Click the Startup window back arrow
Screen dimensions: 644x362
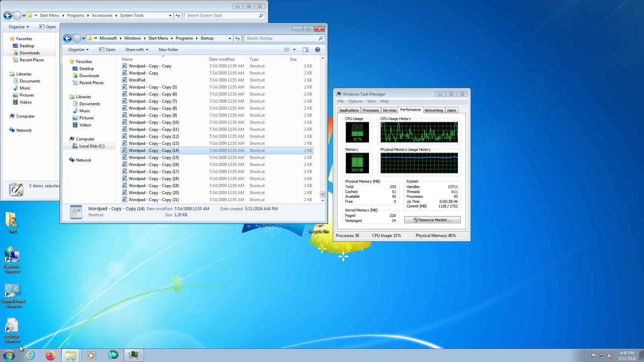pyautogui.click(x=67, y=38)
